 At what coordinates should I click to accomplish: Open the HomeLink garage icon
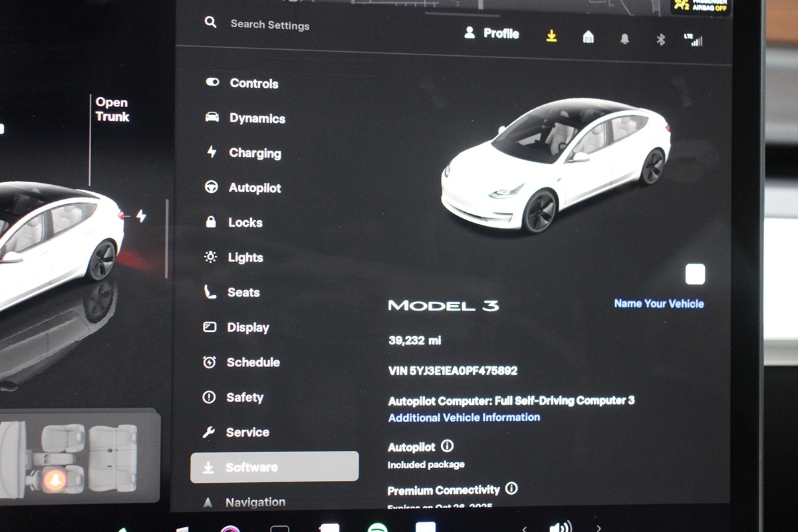click(x=588, y=38)
